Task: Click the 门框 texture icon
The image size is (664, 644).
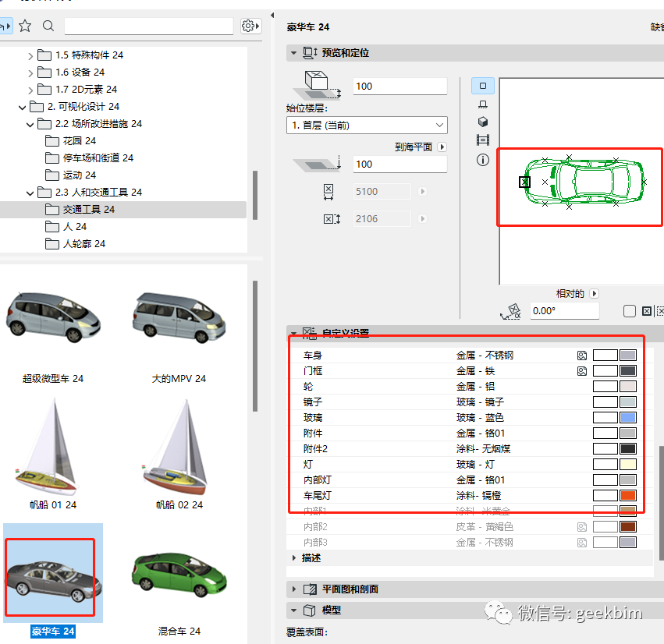Action: 582,371
